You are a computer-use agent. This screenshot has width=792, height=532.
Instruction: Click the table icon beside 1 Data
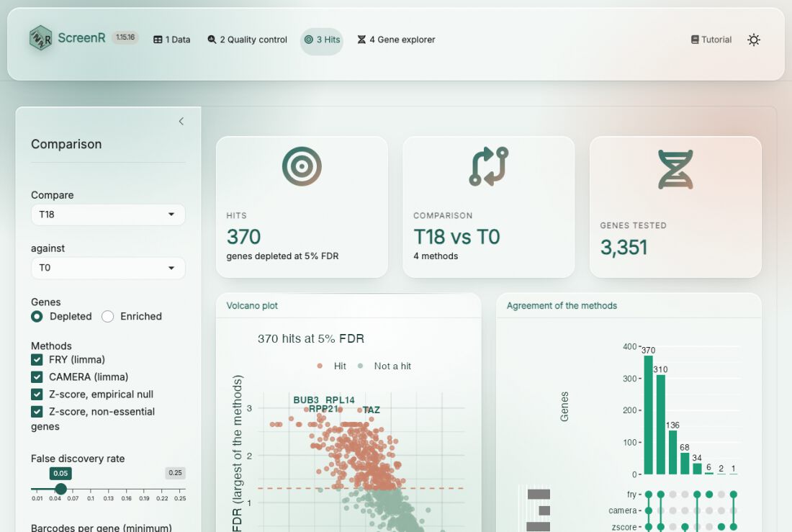pyautogui.click(x=158, y=40)
